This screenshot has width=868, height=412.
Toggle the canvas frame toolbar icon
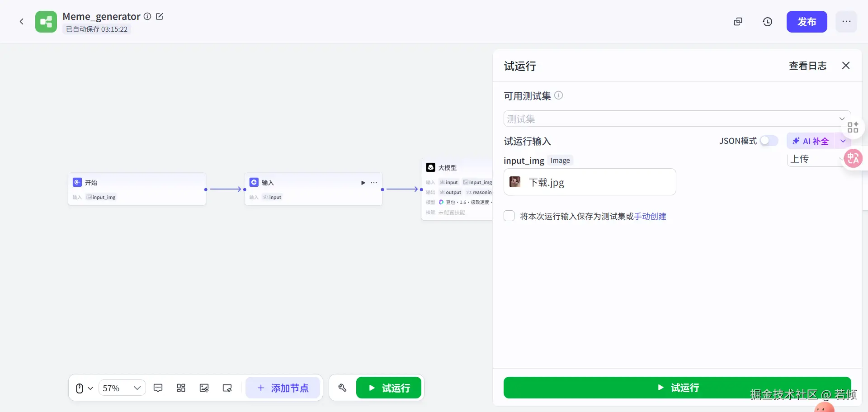[227, 388]
